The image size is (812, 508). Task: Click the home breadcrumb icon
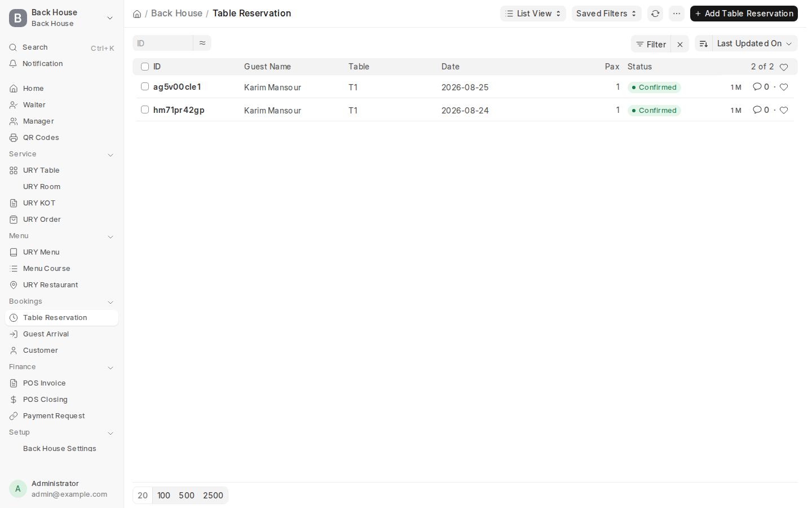coord(137,14)
